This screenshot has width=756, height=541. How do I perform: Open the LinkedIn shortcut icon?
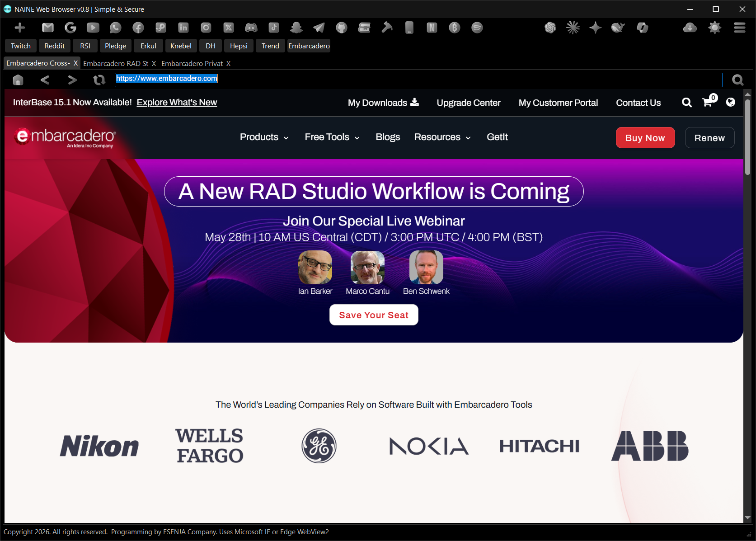(183, 28)
